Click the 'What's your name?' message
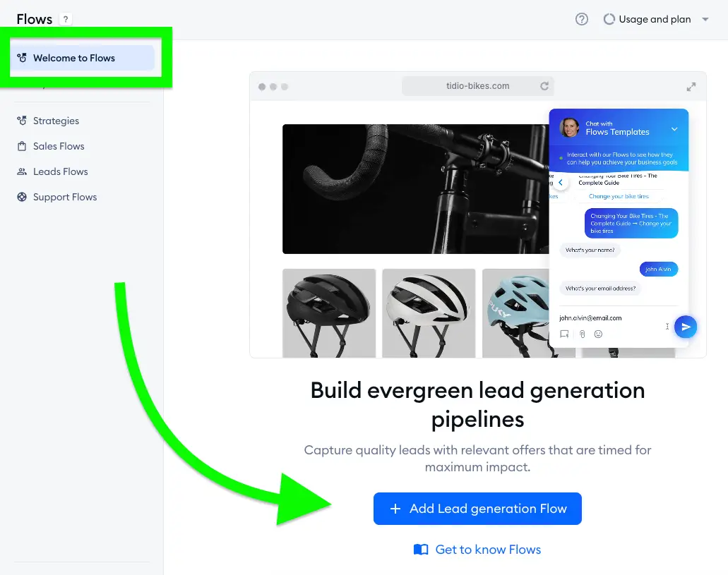The height and width of the screenshot is (575, 728). pyautogui.click(x=590, y=250)
